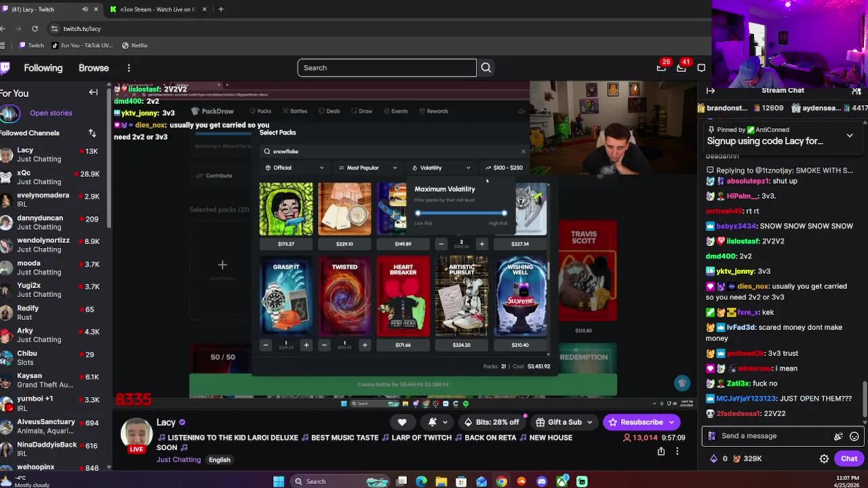
Task: Open Twitch whispers chat bubble icon
Action: point(701,68)
